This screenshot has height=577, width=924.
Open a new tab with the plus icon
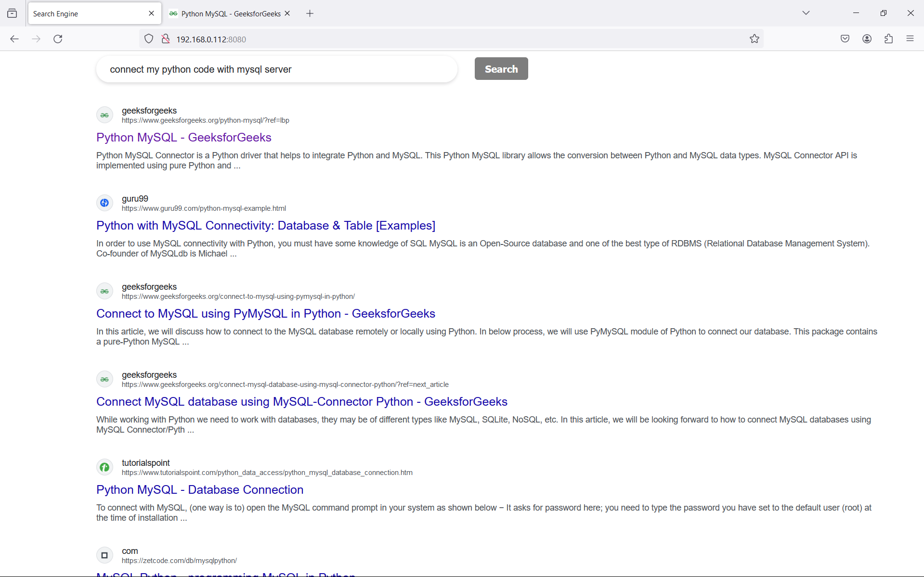310,13
